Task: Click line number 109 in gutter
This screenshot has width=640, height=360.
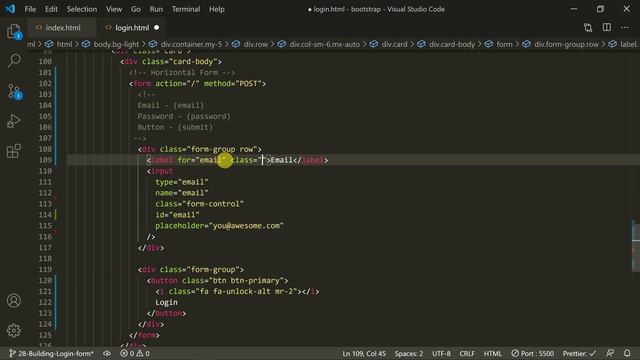Action: coord(45,160)
